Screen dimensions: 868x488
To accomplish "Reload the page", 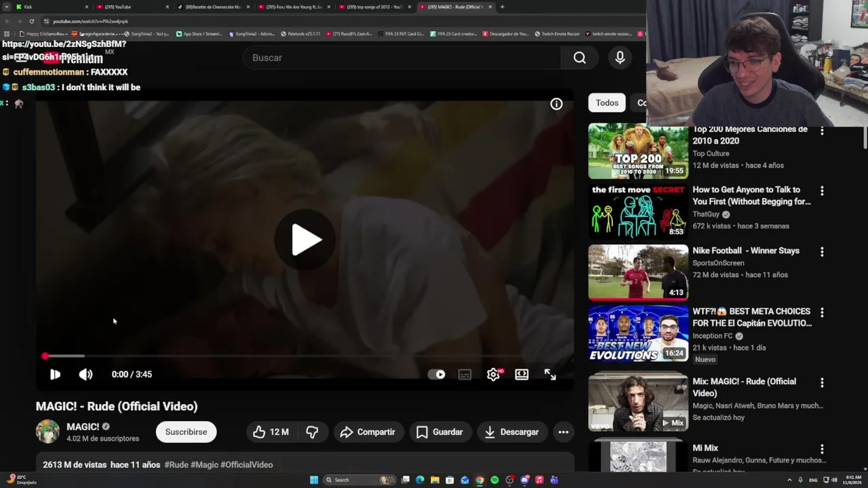I will pos(31,21).
